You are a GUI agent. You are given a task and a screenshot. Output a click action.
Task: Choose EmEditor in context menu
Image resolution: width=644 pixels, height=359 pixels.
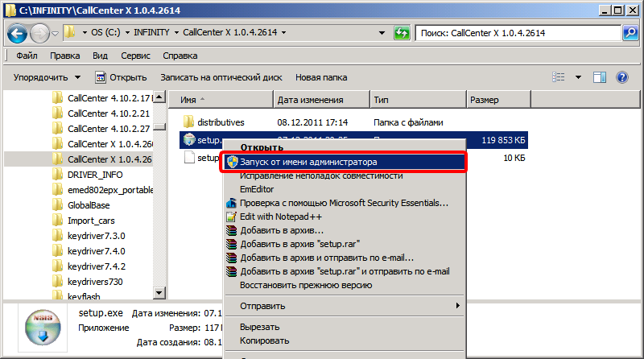[257, 189]
